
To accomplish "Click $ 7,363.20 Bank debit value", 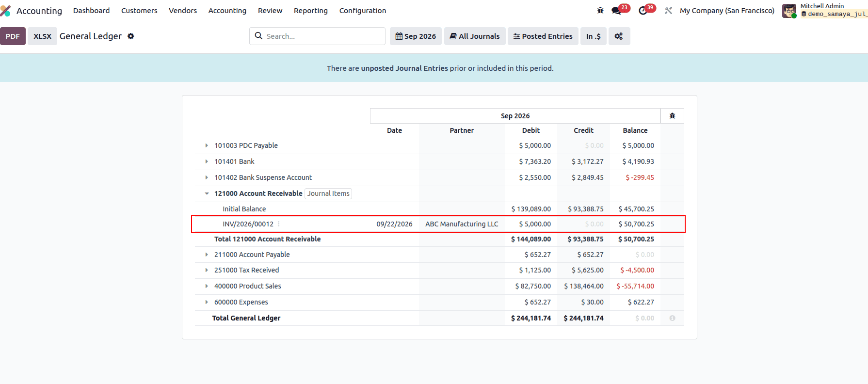I will click(x=535, y=161).
